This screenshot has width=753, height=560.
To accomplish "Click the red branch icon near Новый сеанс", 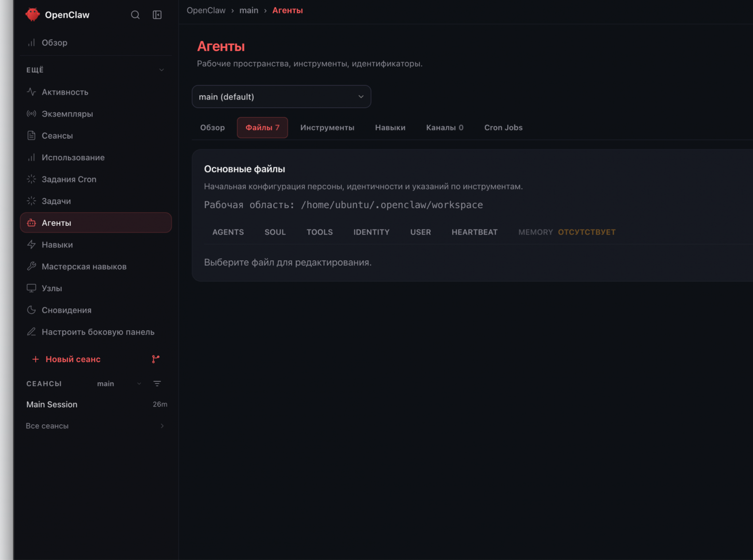I will point(155,359).
